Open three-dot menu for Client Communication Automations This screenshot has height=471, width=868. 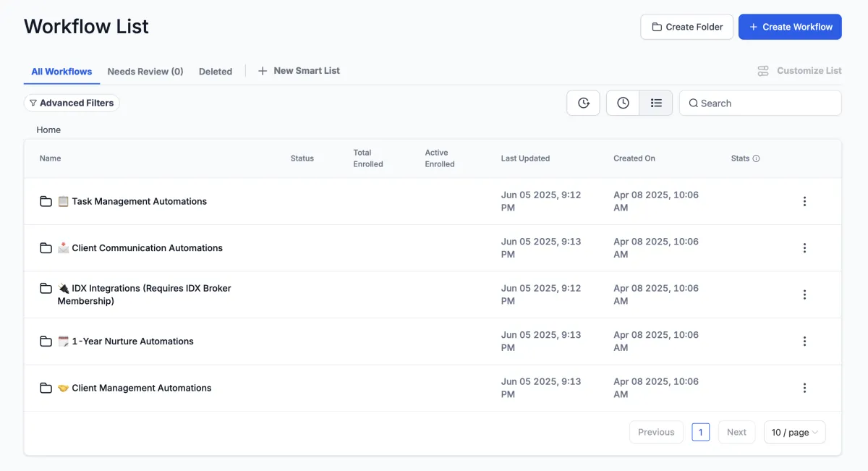click(x=804, y=248)
